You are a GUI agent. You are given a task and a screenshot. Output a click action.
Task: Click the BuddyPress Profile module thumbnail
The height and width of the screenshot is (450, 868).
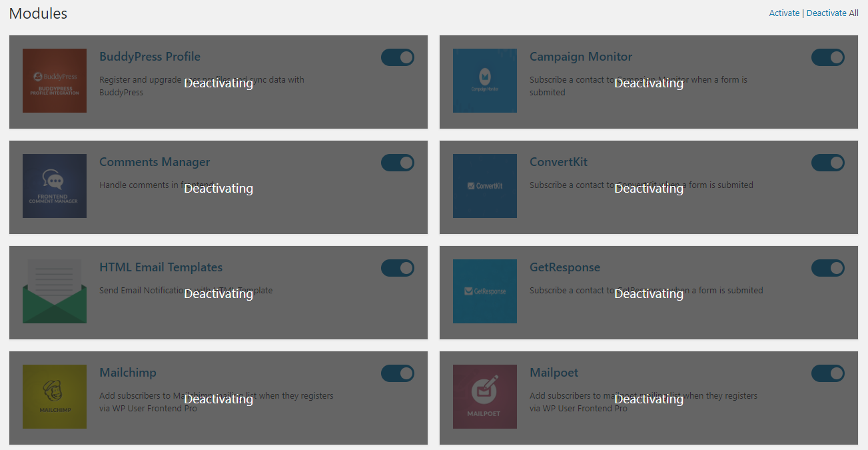coord(55,81)
